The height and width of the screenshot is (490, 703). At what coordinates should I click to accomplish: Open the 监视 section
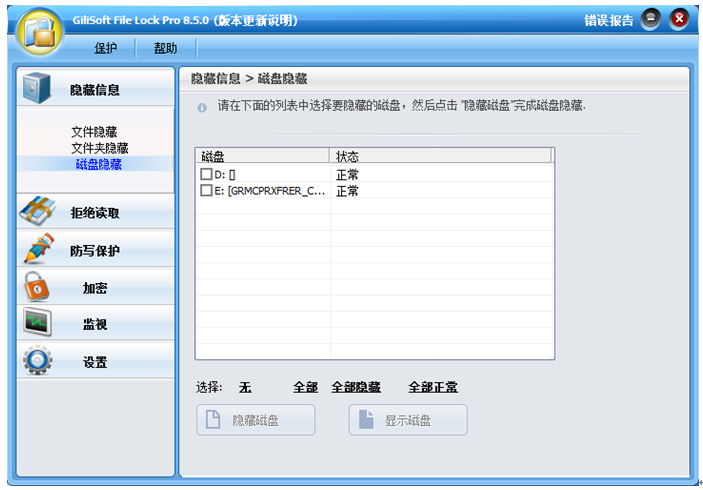coord(95,324)
